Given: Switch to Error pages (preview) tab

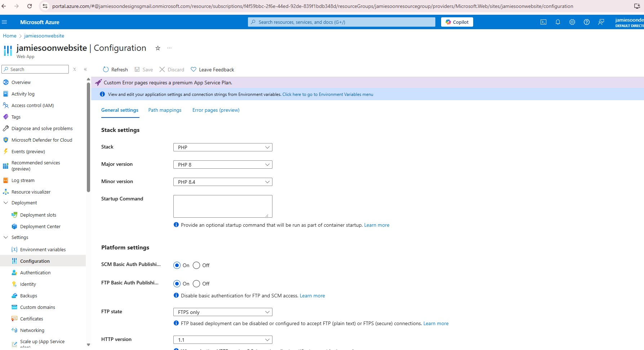Looking at the screenshot, I should pos(216,110).
